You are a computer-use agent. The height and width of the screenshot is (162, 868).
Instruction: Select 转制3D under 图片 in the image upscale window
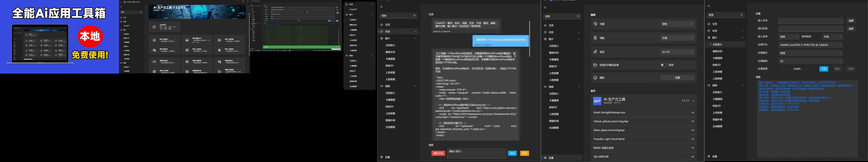coord(717,65)
